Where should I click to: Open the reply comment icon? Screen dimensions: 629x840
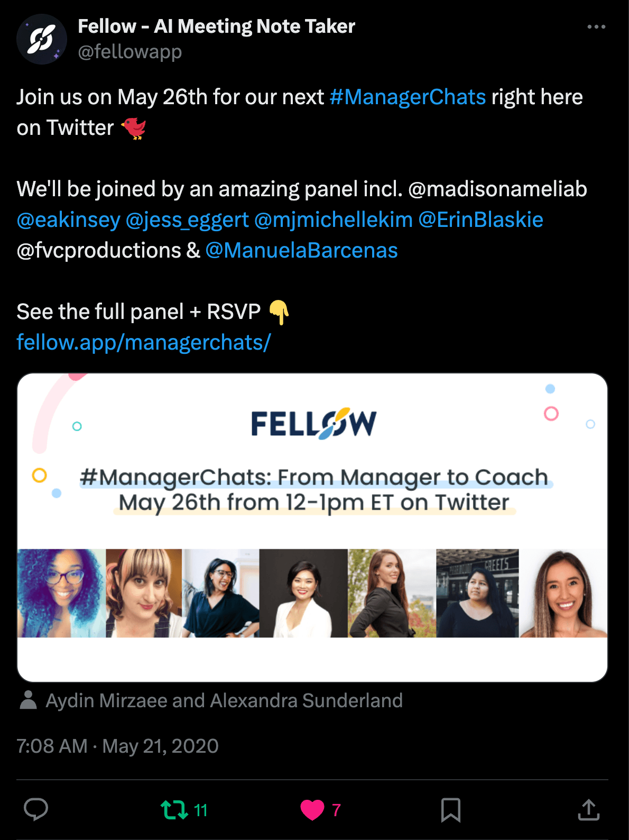pyautogui.click(x=36, y=809)
